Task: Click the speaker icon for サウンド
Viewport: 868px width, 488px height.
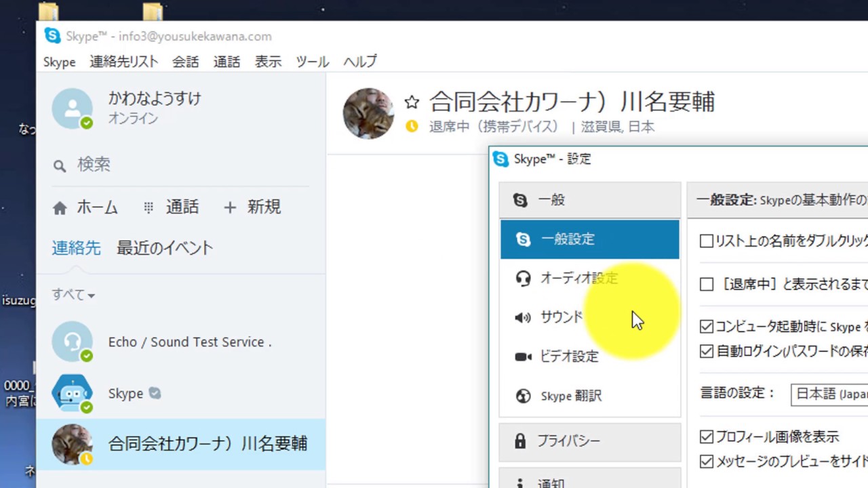Action: (523, 317)
